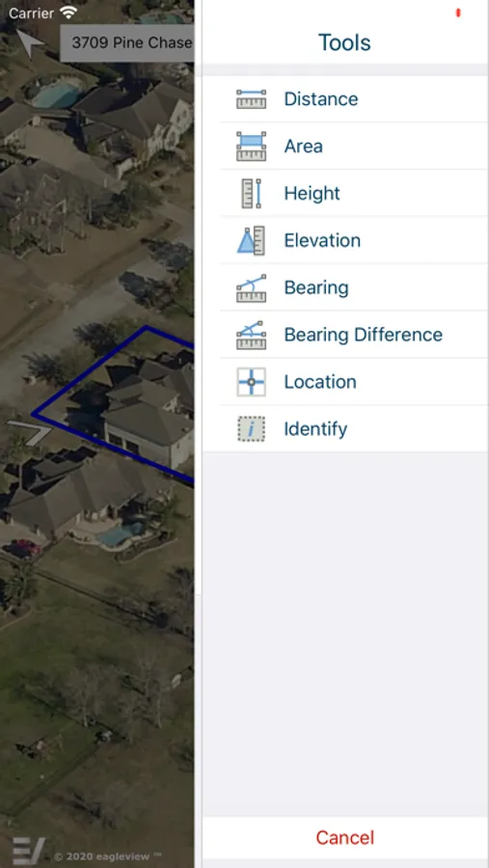Tap the white chevron marker on the map

coord(31,432)
